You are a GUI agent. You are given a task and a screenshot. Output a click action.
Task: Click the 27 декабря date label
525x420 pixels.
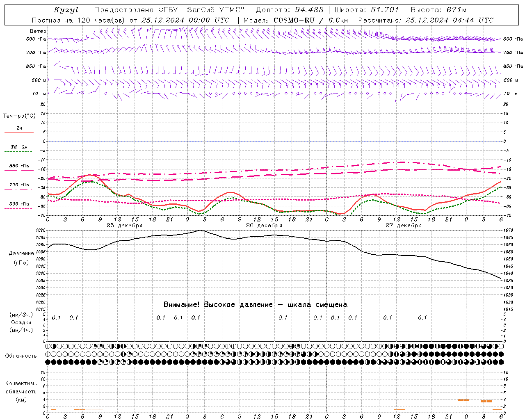click(x=404, y=226)
